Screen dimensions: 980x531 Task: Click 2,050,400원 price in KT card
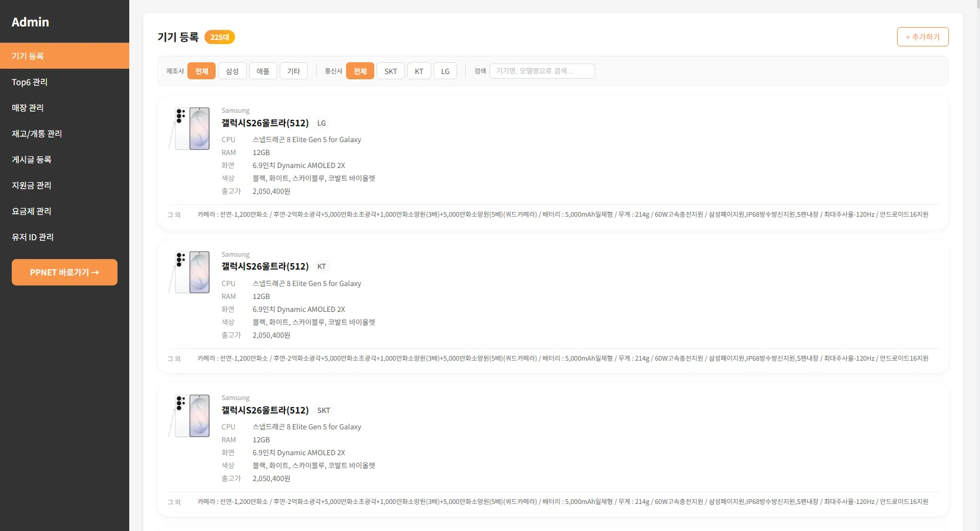click(271, 335)
